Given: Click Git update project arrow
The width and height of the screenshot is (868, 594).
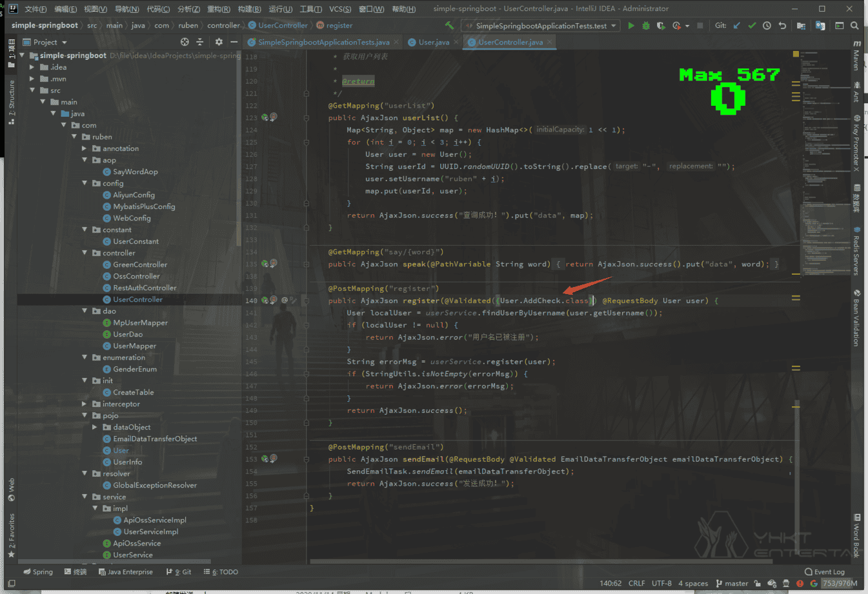Looking at the screenshot, I should [736, 26].
